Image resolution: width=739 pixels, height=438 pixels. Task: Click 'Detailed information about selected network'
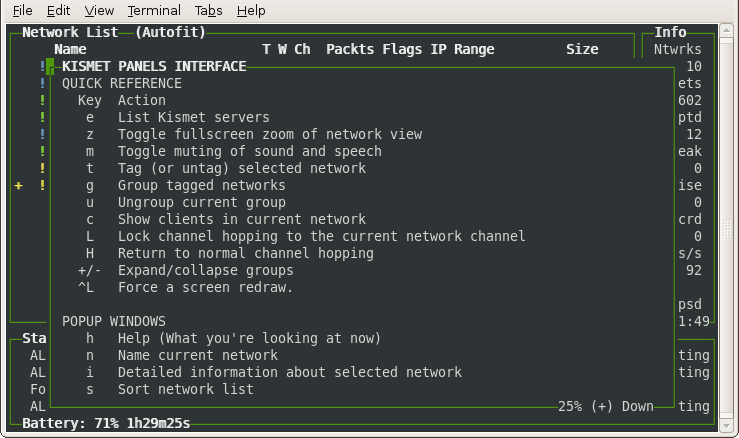pyautogui.click(x=290, y=372)
